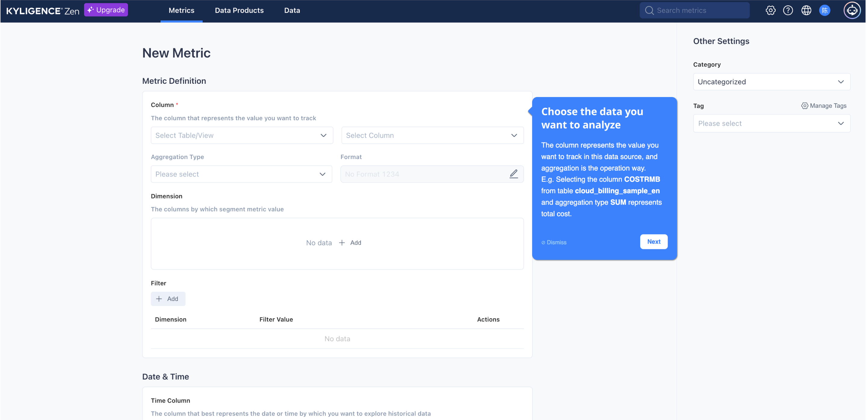Click the Filter Value column header

[x=276, y=319]
